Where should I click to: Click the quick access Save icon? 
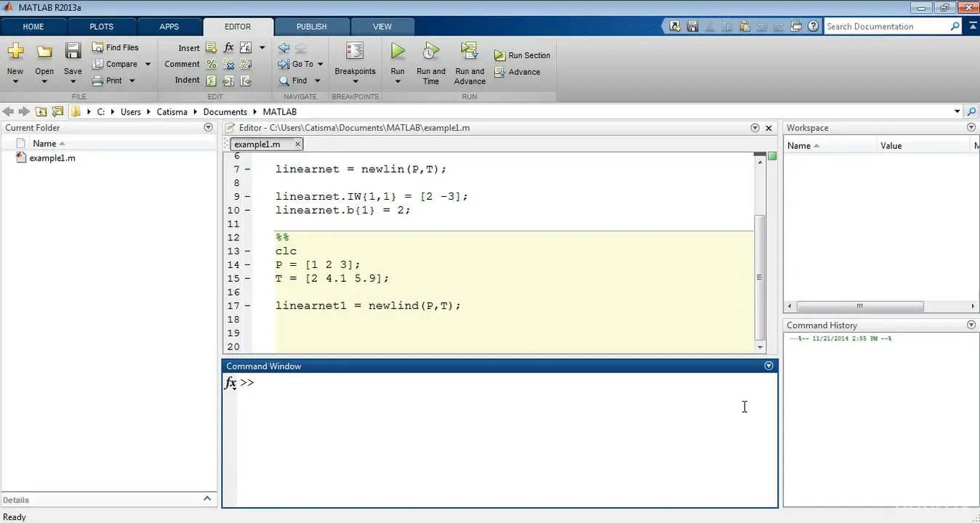(x=692, y=26)
